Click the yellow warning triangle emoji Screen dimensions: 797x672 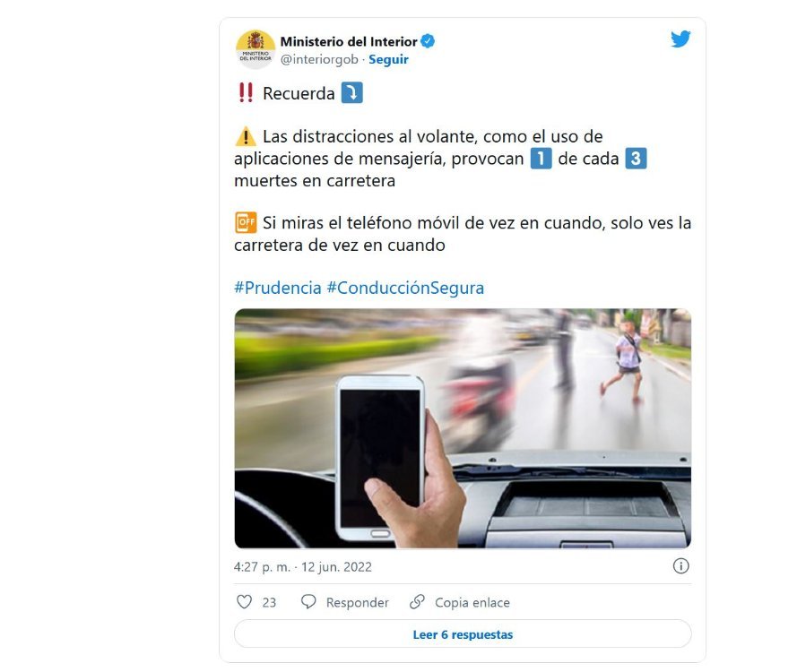[x=246, y=136]
